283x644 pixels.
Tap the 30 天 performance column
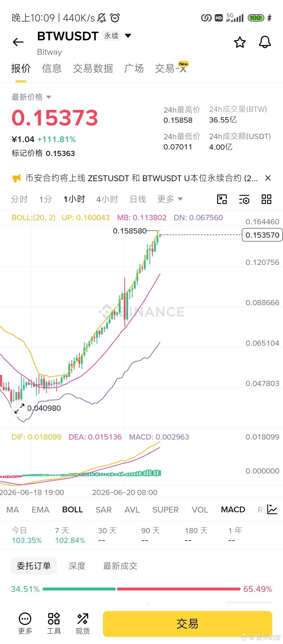point(107,535)
